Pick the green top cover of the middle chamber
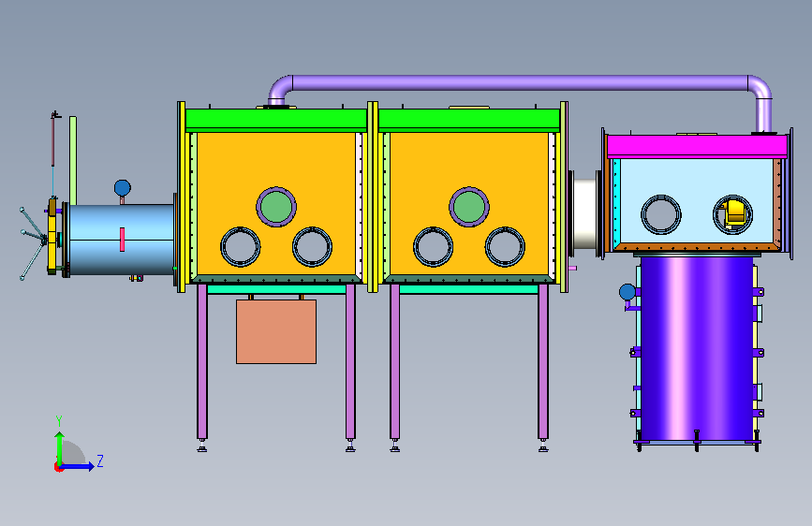 469,119
